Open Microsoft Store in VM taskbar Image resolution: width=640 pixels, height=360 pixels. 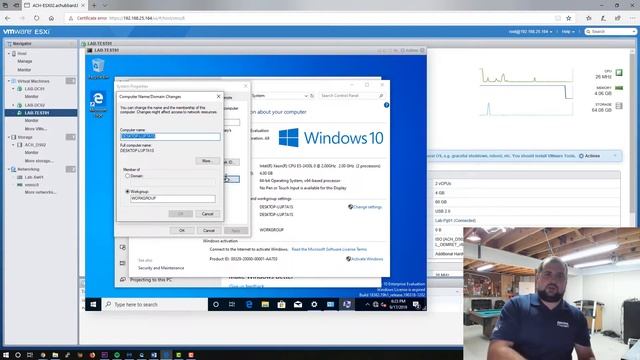[x=281, y=304]
